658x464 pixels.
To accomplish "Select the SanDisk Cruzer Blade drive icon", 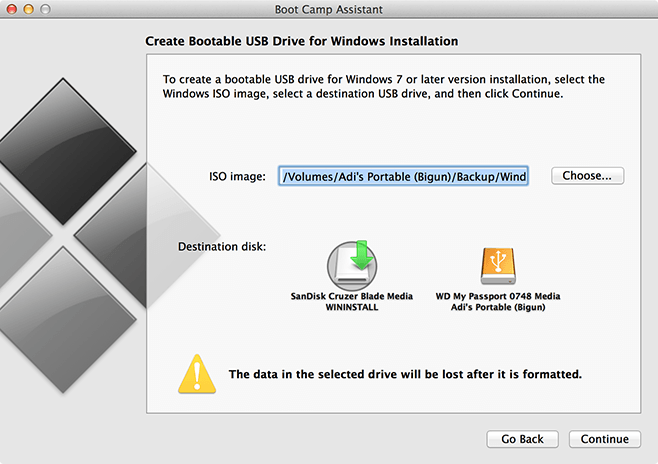I will [x=352, y=266].
